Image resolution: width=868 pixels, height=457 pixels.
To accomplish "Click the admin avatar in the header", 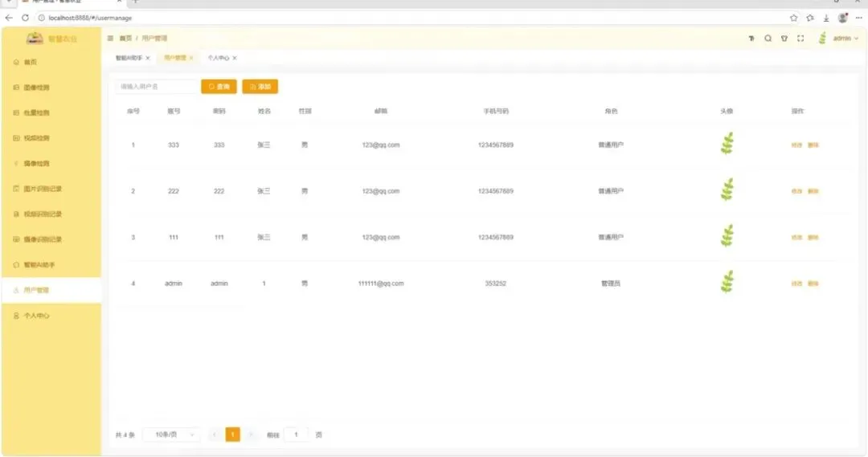I will click(822, 39).
